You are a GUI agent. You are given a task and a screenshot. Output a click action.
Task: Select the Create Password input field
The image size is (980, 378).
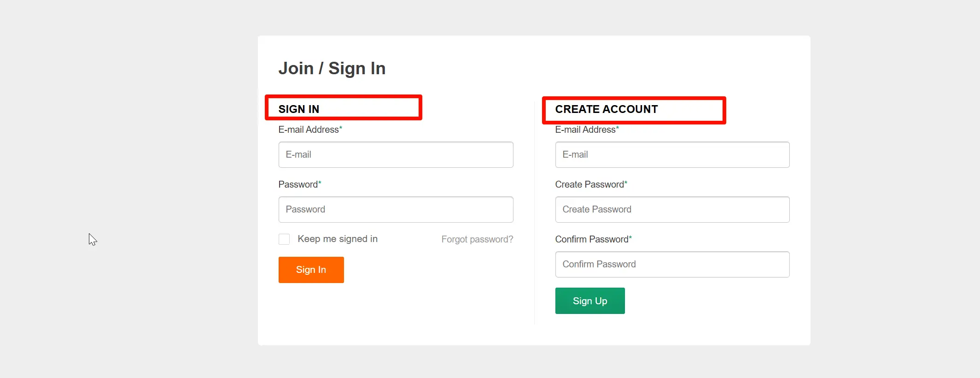click(x=672, y=209)
